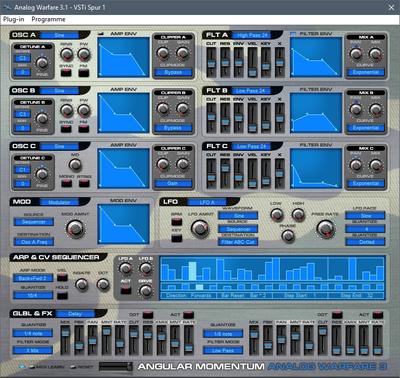This screenshot has height=378, width=400.
Task: Click Clipper A Clip knob
Action: coord(163,53)
